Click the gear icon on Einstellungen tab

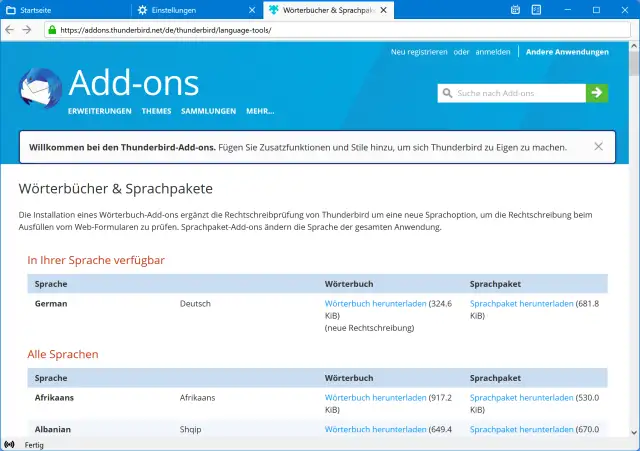pos(142,10)
